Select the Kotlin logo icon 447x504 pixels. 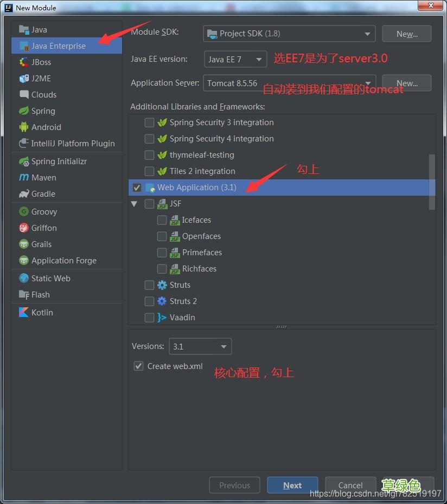click(x=23, y=313)
